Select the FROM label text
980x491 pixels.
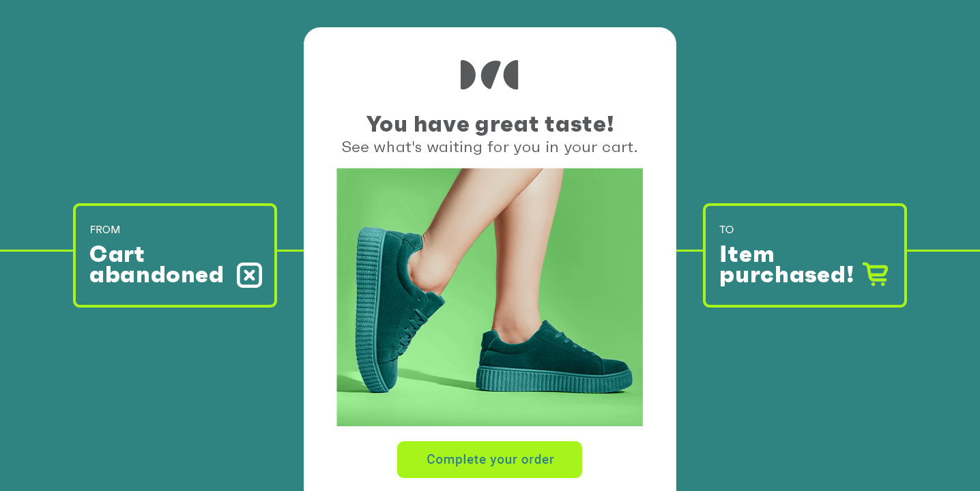pos(105,230)
